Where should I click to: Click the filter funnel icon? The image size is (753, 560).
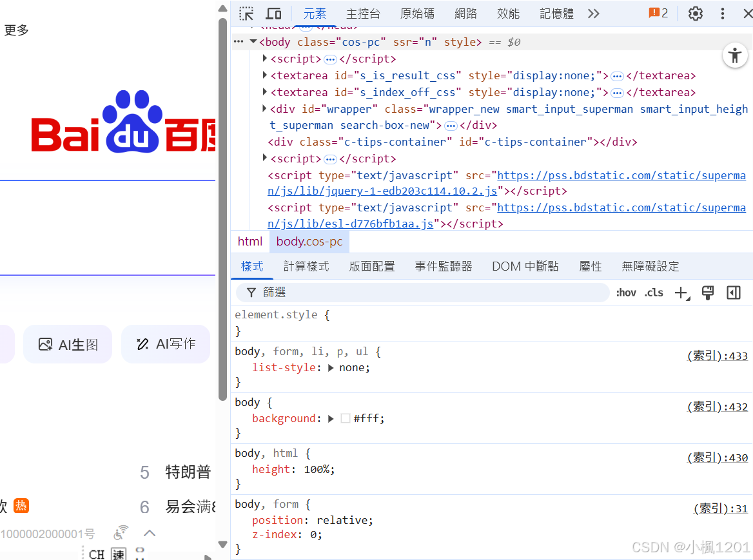[x=251, y=292]
